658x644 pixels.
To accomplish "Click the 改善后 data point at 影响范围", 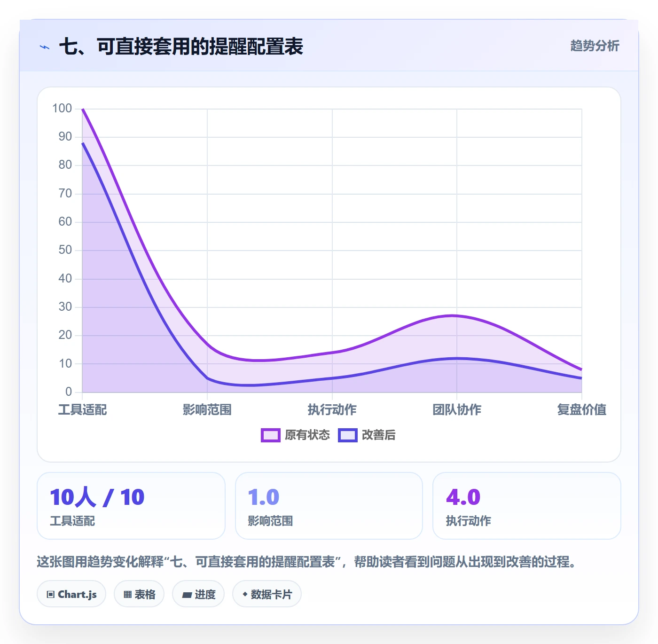I will (x=207, y=378).
